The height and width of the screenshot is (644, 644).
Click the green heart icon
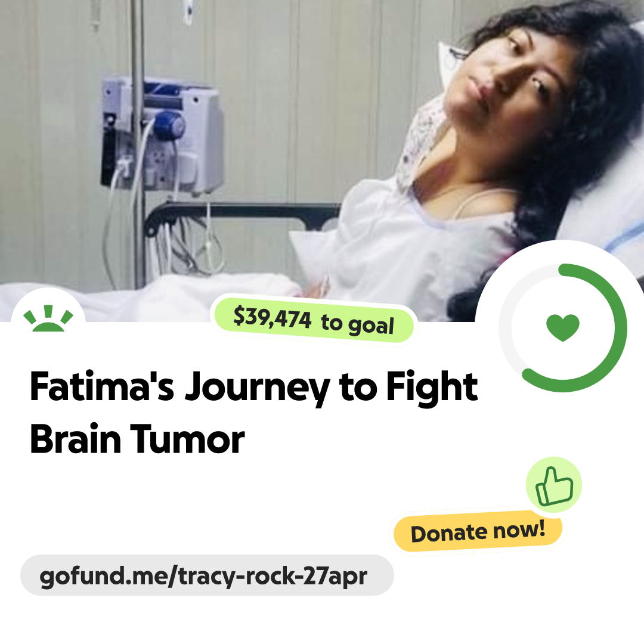[x=563, y=327]
